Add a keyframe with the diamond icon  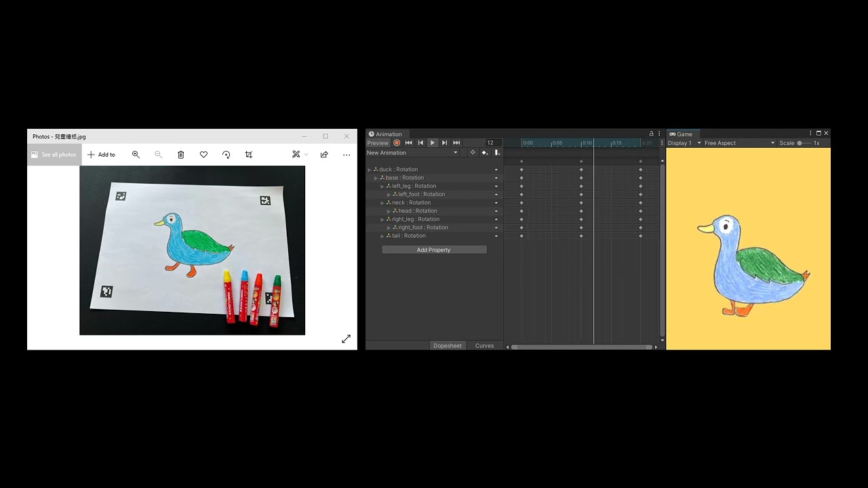(485, 152)
